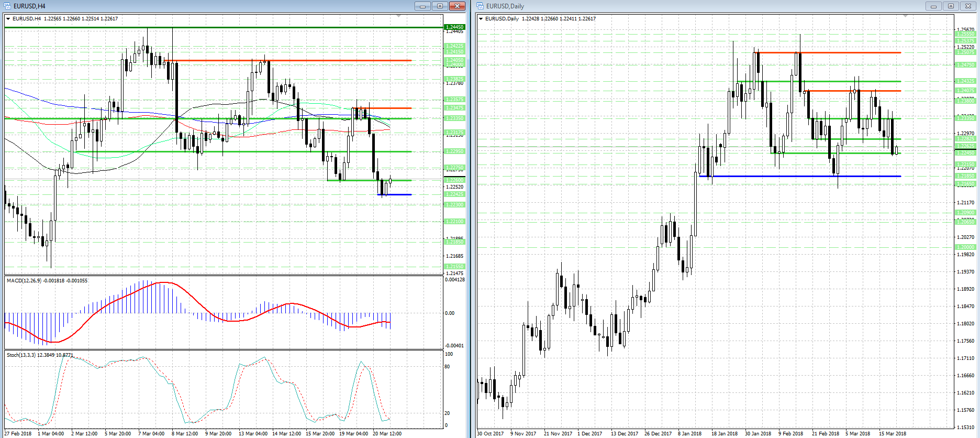
Task: Click the 1 Dec 2017 date label
Action: 589,434
